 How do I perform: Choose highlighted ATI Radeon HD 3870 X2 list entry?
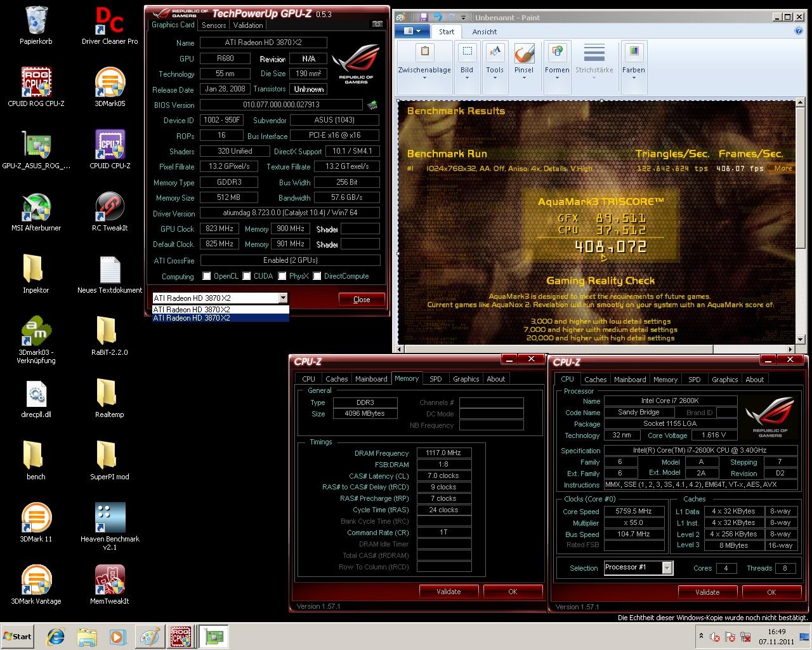coord(221,318)
